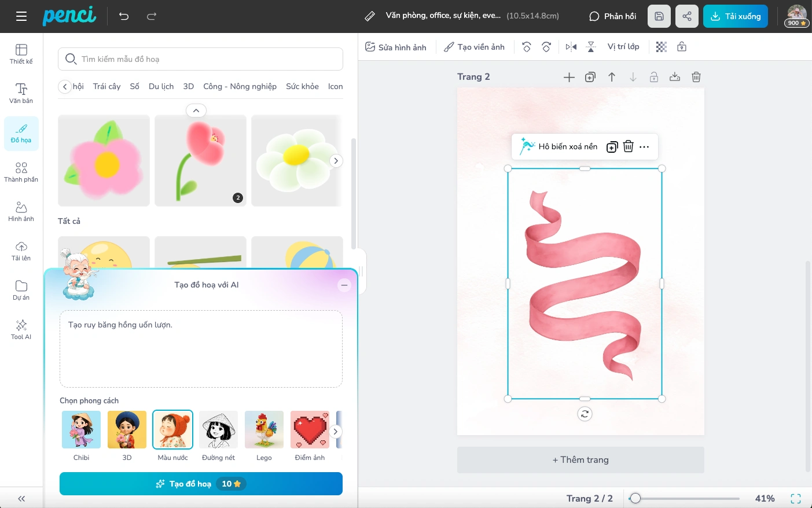Delete page Trang 2
The width and height of the screenshot is (812, 508).
[x=696, y=77]
